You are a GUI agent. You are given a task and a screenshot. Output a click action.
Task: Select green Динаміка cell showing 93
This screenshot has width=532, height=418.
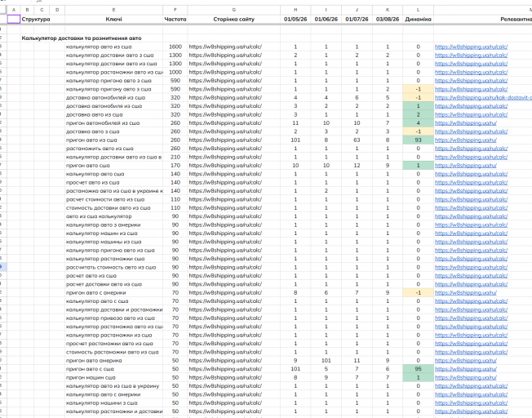point(418,140)
